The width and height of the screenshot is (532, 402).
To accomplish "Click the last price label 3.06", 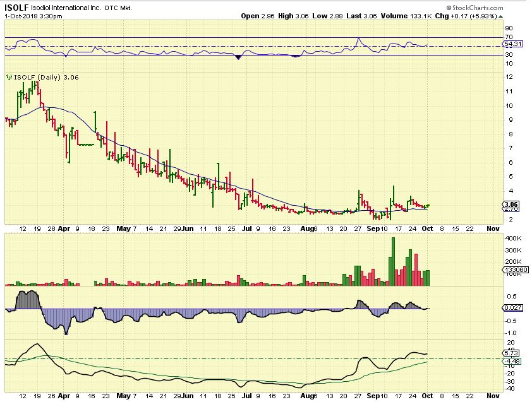I will 511,204.
